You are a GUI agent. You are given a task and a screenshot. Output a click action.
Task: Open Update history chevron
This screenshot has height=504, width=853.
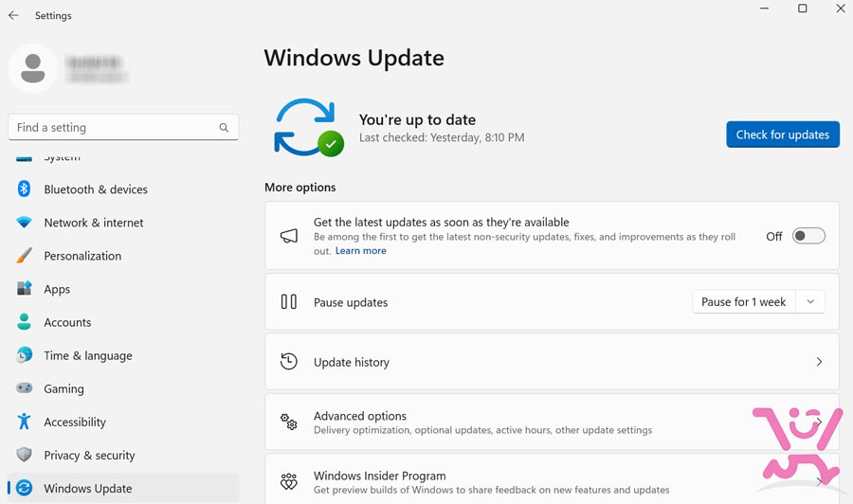pyautogui.click(x=819, y=362)
